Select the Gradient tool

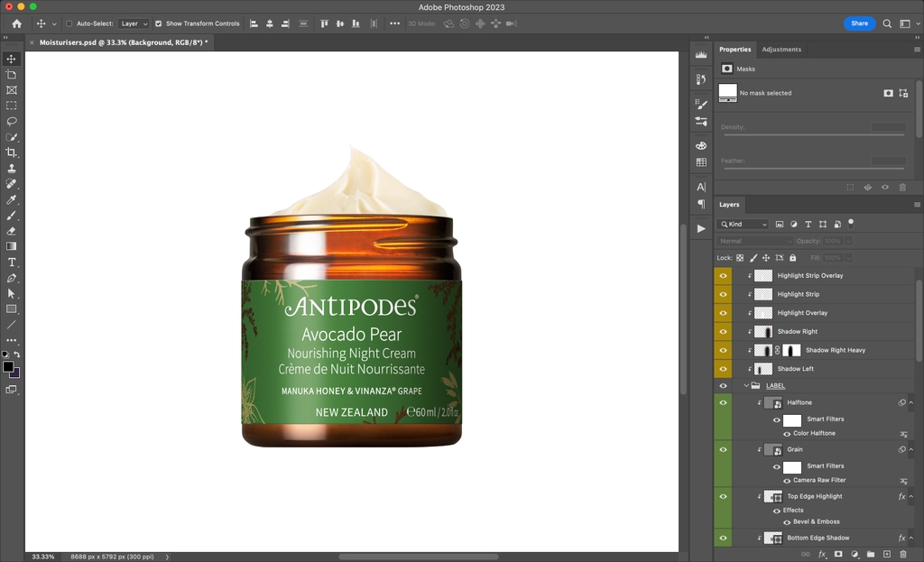(11, 246)
